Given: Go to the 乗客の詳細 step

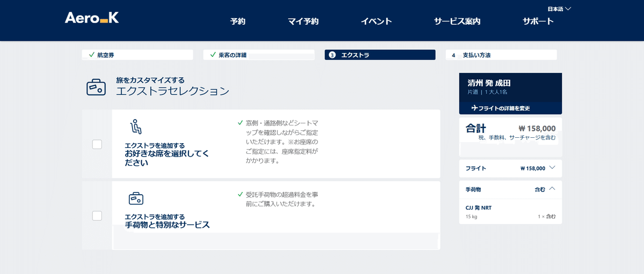Looking at the screenshot, I should [x=259, y=55].
